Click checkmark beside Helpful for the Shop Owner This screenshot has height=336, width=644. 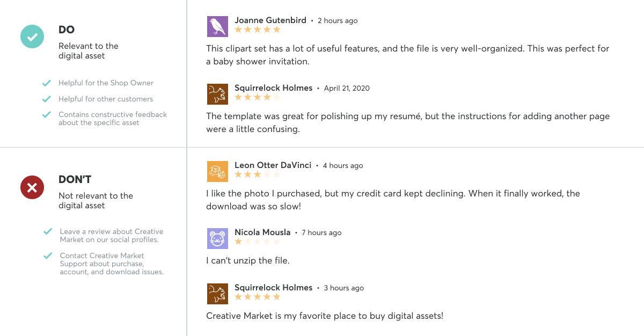[47, 83]
